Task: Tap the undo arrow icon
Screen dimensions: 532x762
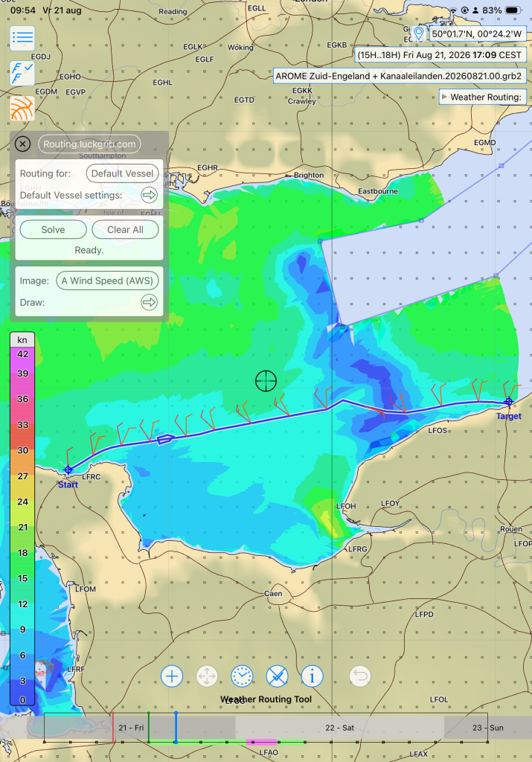Action: (360, 676)
